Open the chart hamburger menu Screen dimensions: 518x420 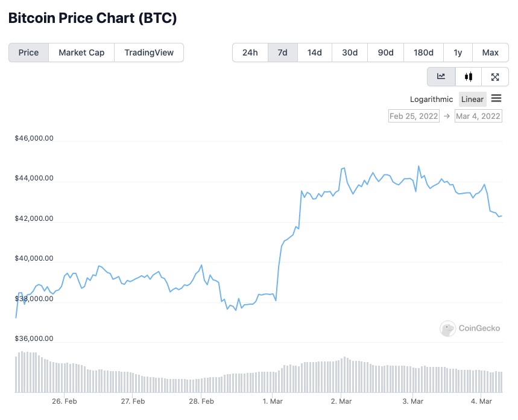(496, 98)
